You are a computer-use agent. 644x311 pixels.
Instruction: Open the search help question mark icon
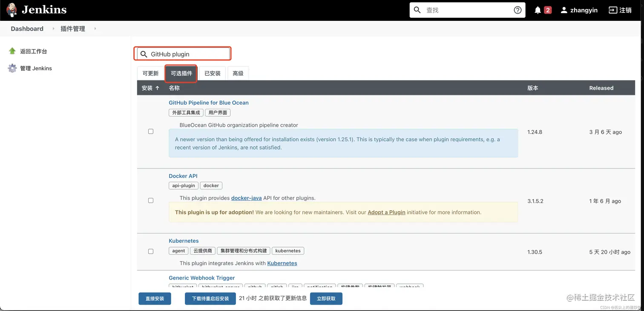[517, 10]
